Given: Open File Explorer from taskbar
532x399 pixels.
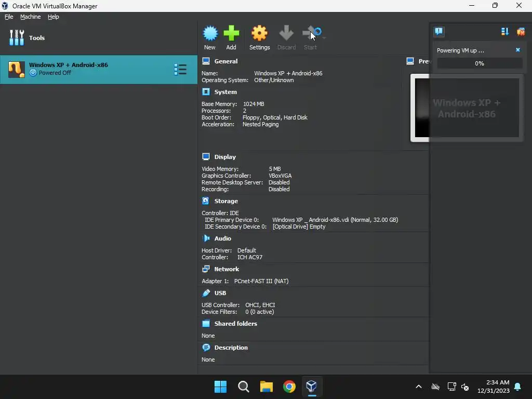Looking at the screenshot, I should tap(267, 387).
